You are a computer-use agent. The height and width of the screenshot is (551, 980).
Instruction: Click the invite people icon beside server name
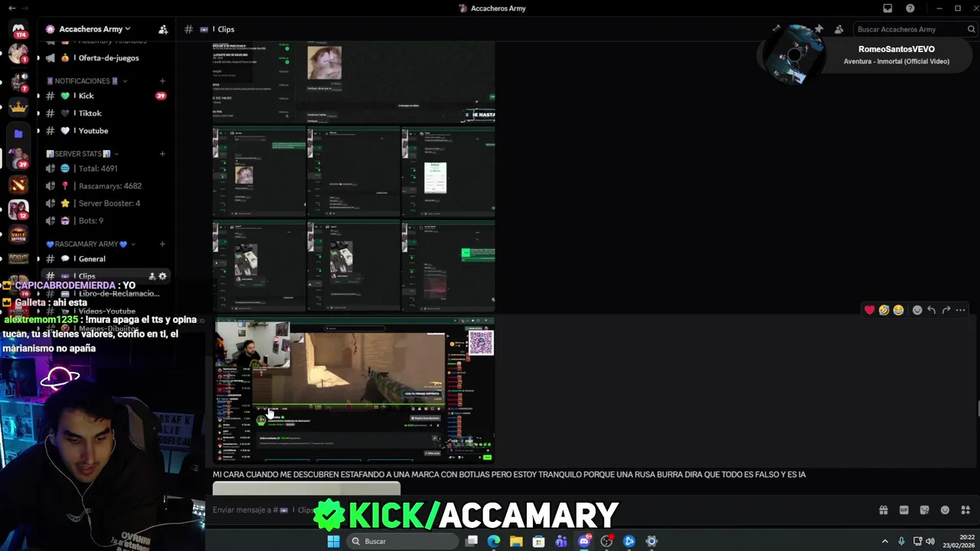(x=163, y=29)
